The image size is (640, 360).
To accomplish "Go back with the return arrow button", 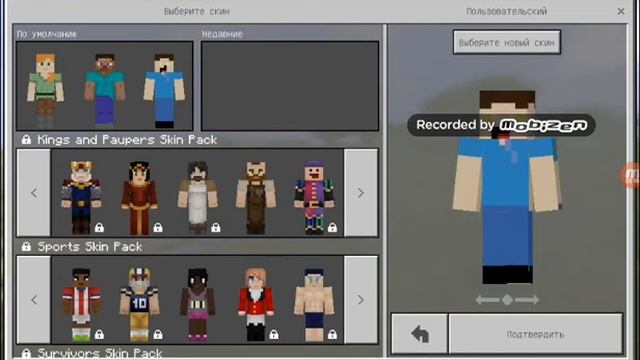I will coord(420,334).
